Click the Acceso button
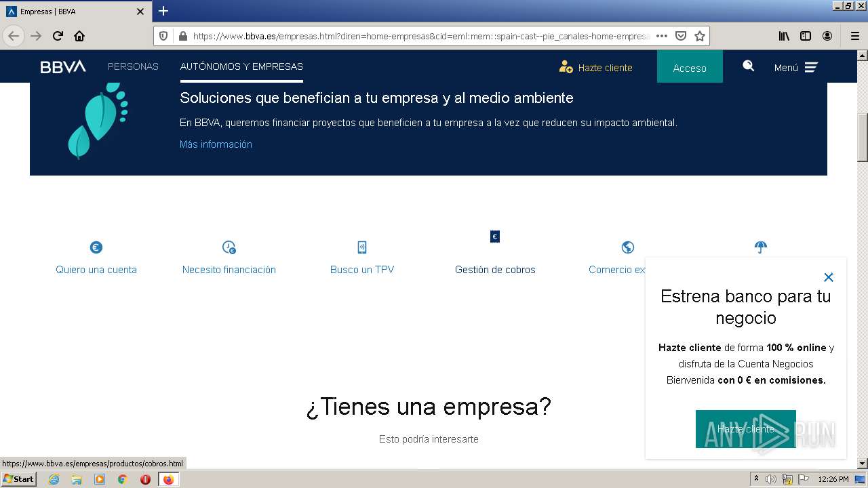 pos(690,67)
